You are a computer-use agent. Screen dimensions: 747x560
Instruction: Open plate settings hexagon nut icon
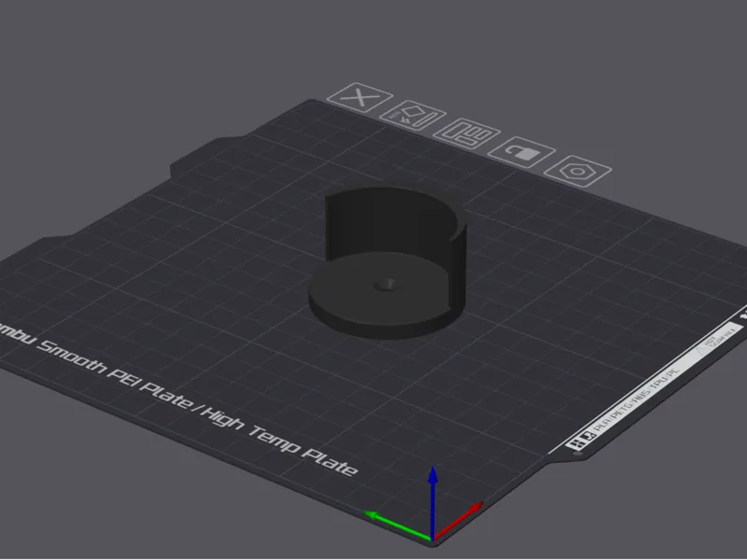click(x=577, y=171)
